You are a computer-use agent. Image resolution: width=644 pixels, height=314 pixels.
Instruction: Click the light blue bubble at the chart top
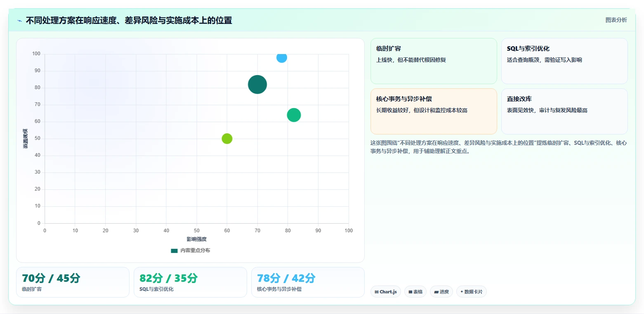click(282, 57)
